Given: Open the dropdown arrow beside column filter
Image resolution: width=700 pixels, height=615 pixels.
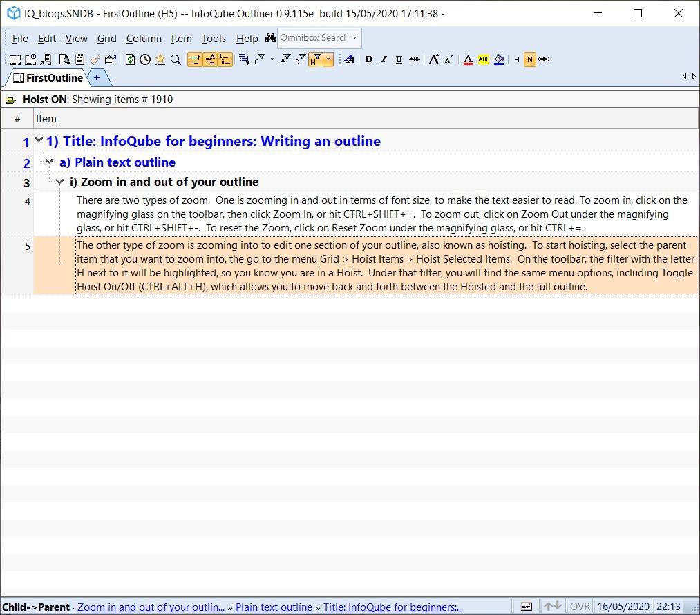Looking at the screenshot, I should 272,59.
